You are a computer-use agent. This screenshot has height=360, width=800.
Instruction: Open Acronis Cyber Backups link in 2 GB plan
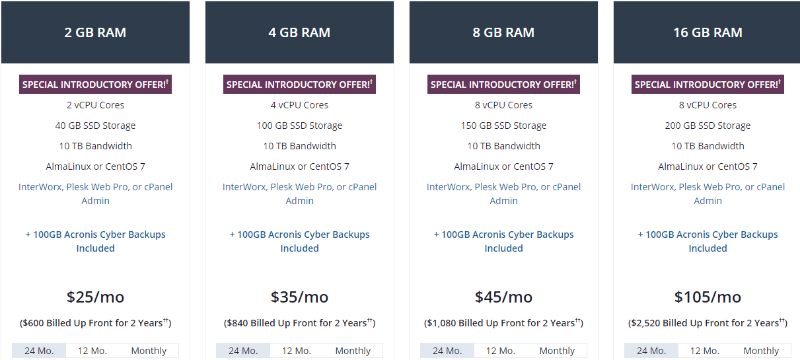pyautogui.click(x=95, y=241)
